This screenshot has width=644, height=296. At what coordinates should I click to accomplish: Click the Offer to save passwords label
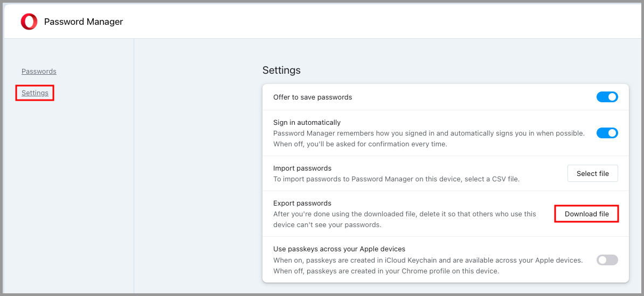coord(313,97)
